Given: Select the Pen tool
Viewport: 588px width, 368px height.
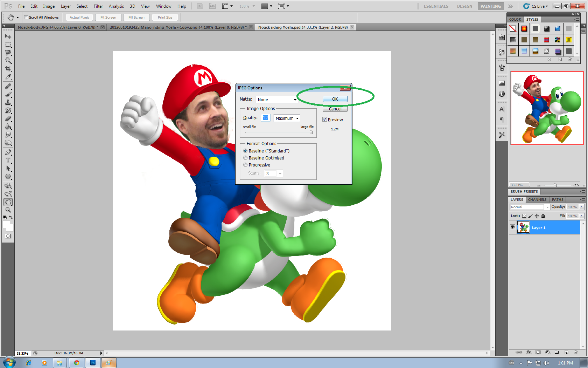Looking at the screenshot, I should pyautogui.click(x=8, y=152).
